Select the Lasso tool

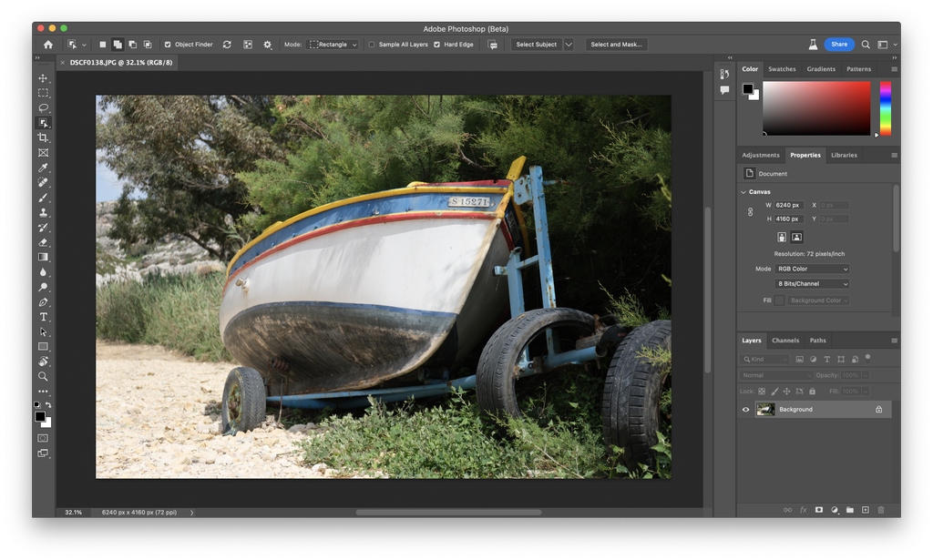[43, 107]
